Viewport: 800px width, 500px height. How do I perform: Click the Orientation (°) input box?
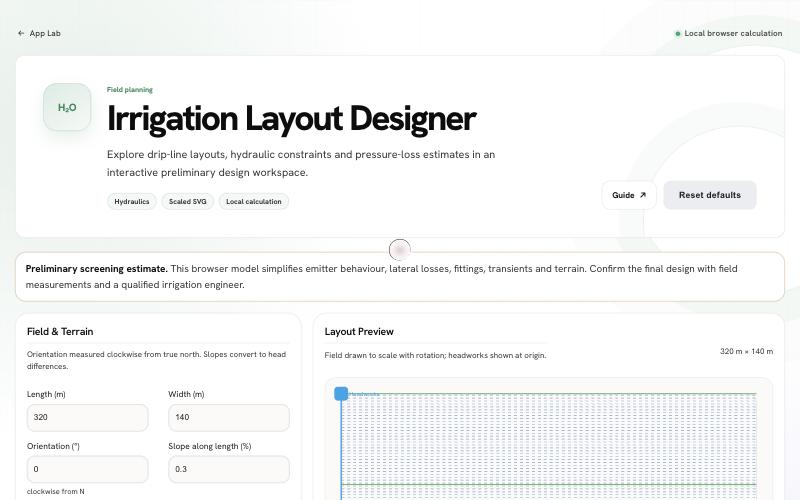point(87,469)
